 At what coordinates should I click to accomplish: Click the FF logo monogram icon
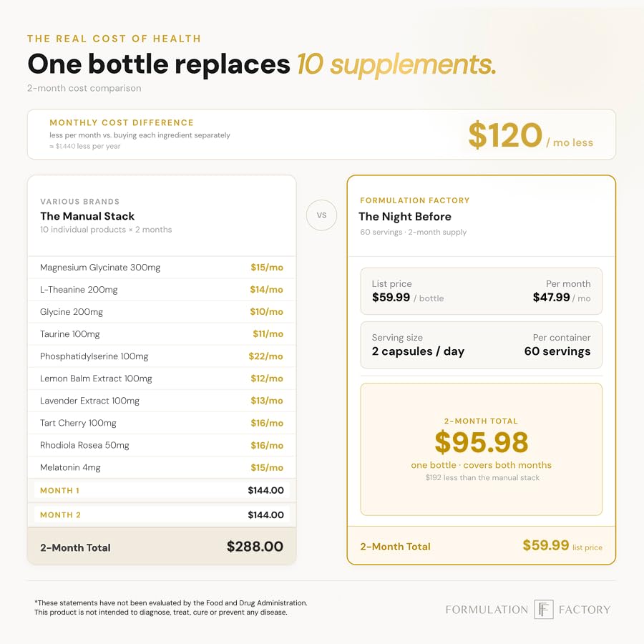[543, 609]
